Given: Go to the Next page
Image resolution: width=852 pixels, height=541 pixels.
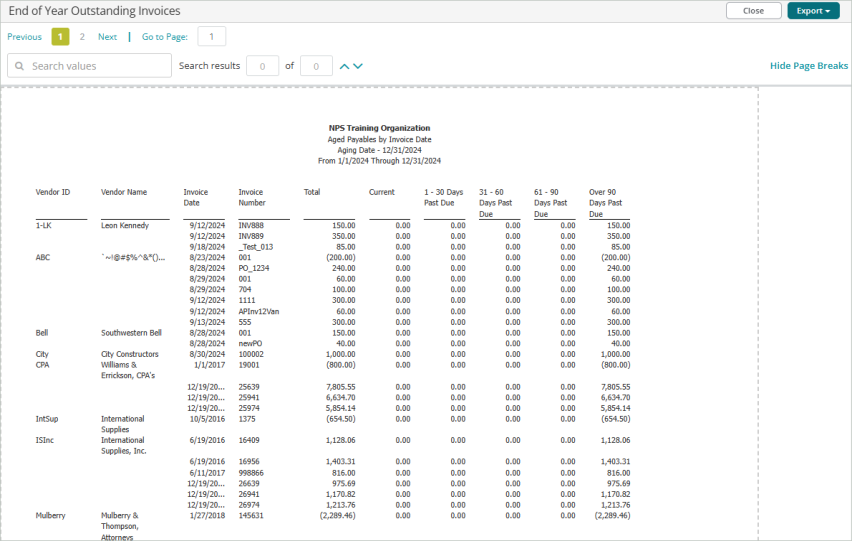Looking at the screenshot, I should pyautogui.click(x=107, y=37).
